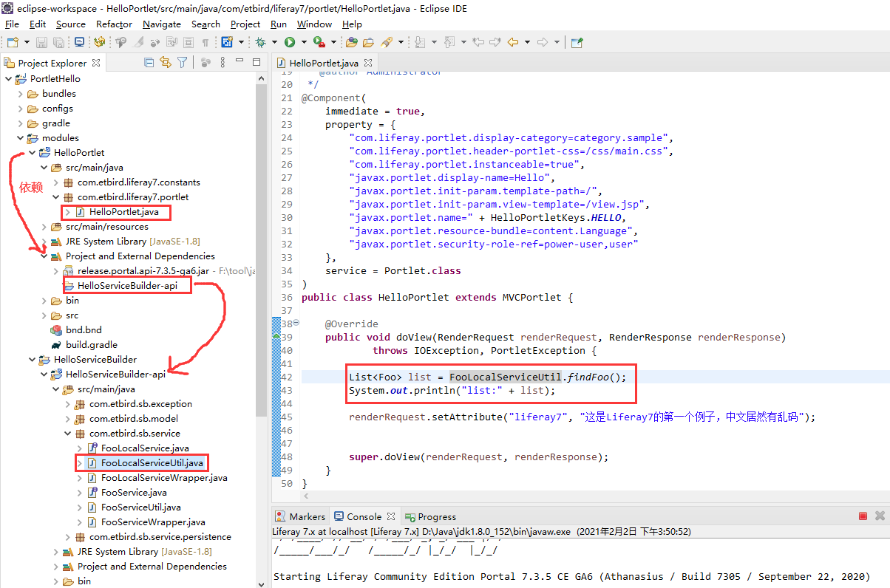Click the Search flashlight toolbar icon
This screenshot has height=588, width=890.
click(x=387, y=42)
